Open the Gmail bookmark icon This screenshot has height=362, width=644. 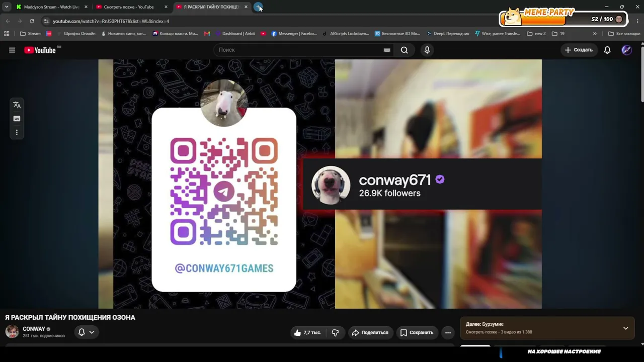coord(207,34)
